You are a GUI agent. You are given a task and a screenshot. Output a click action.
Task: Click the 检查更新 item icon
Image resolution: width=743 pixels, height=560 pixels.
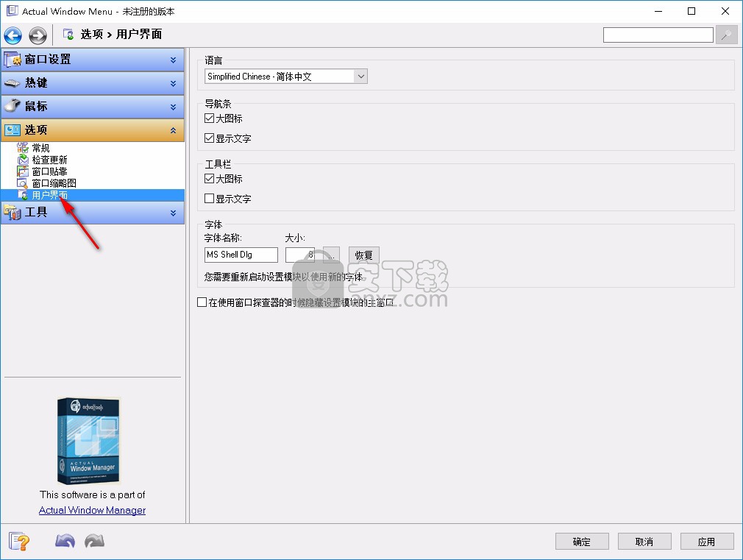point(23,160)
